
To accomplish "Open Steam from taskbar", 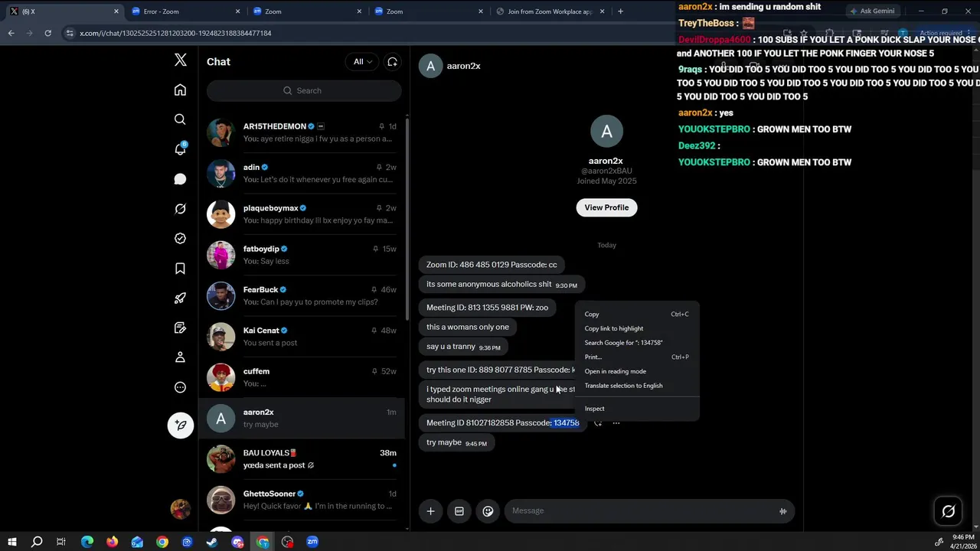I will pos(212,542).
